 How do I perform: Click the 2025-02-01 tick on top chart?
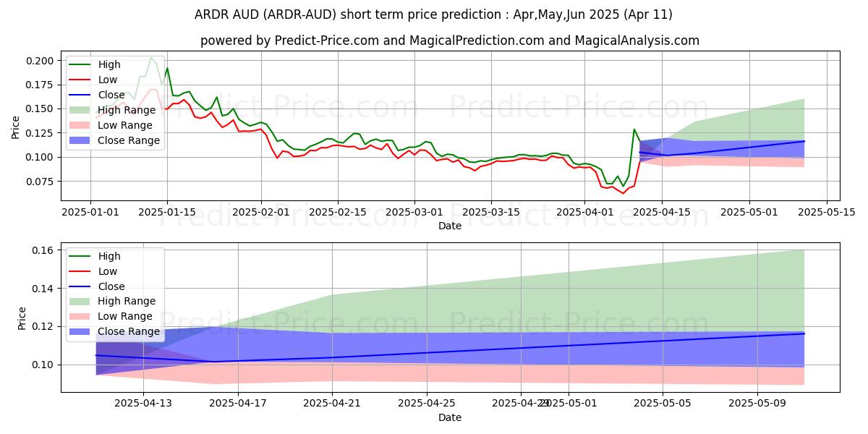261,212
